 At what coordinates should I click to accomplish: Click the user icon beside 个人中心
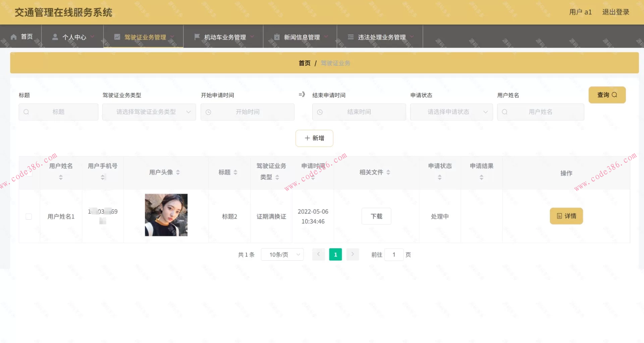[55, 37]
